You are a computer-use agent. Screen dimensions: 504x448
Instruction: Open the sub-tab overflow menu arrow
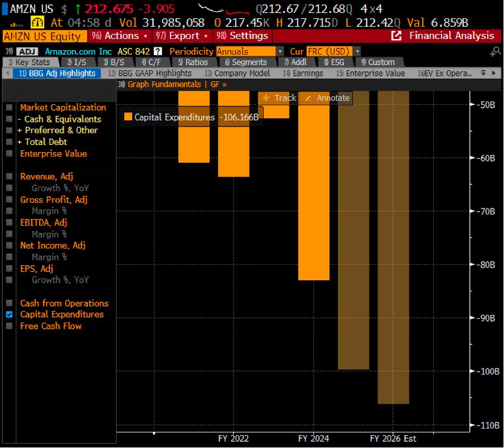pyautogui.click(x=483, y=73)
